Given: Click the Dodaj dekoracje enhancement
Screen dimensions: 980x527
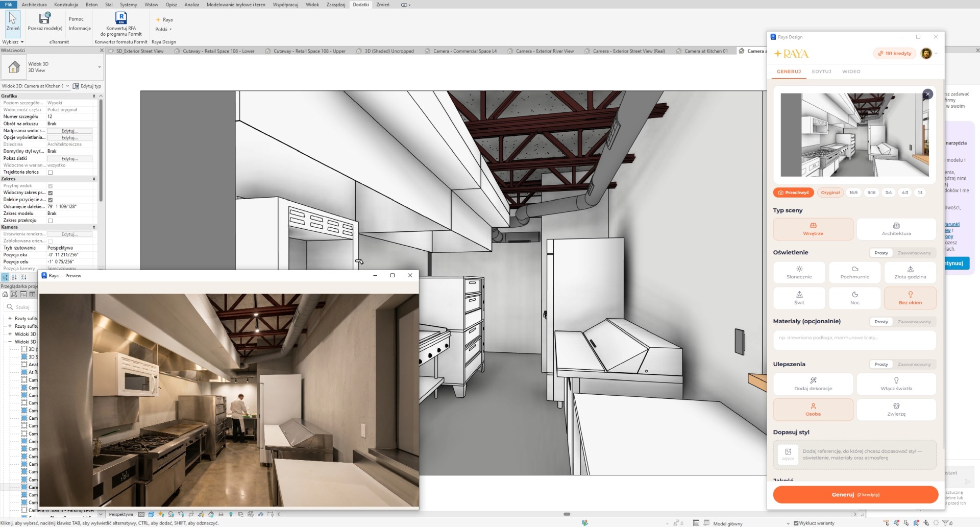Looking at the screenshot, I should (813, 384).
